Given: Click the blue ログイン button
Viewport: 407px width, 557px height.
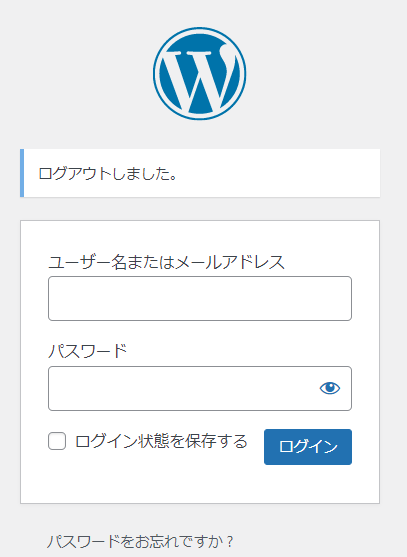Looking at the screenshot, I should [x=308, y=447].
